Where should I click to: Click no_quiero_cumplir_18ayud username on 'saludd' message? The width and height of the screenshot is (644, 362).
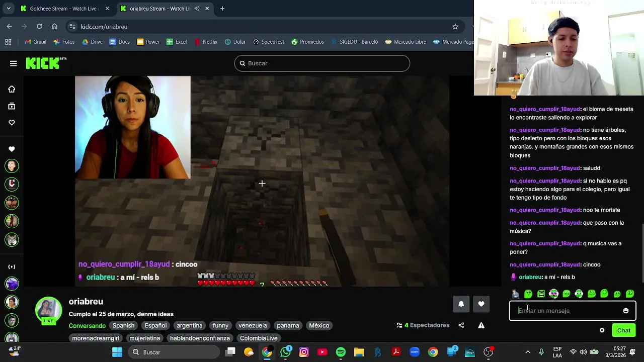point(545,168)
